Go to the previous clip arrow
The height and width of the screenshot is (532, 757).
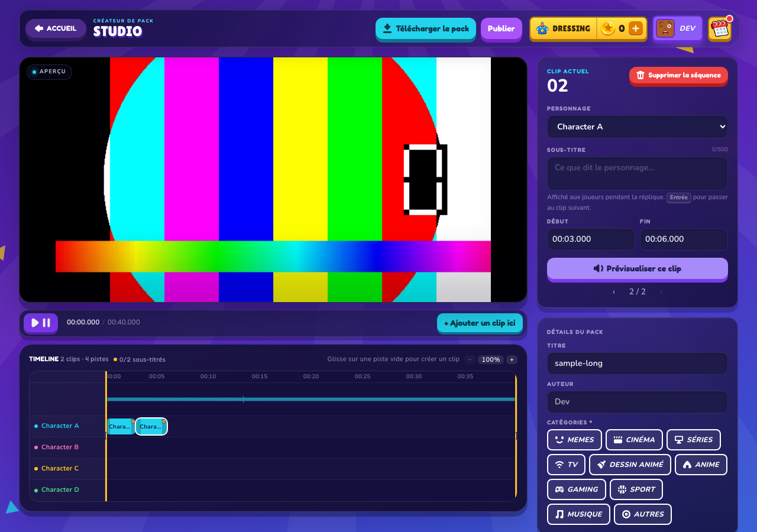(614, 292)
